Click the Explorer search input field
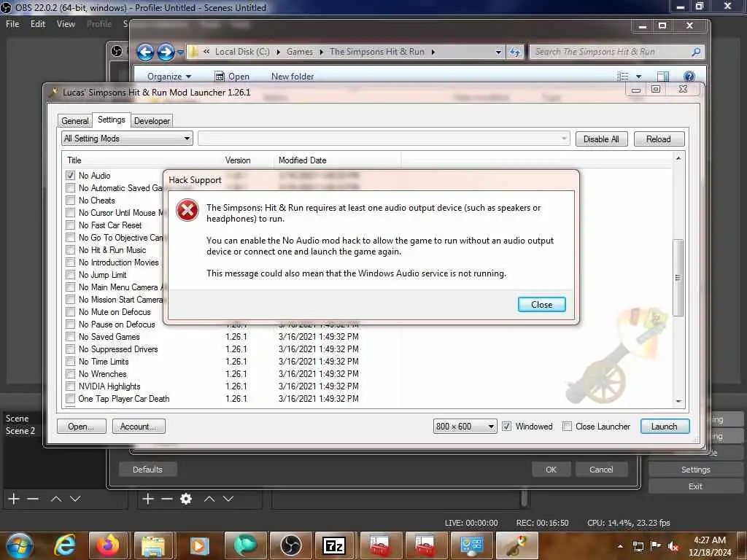The height and width of the screenshot is (560, 747). pyautogui.click(x=611, y=52)
